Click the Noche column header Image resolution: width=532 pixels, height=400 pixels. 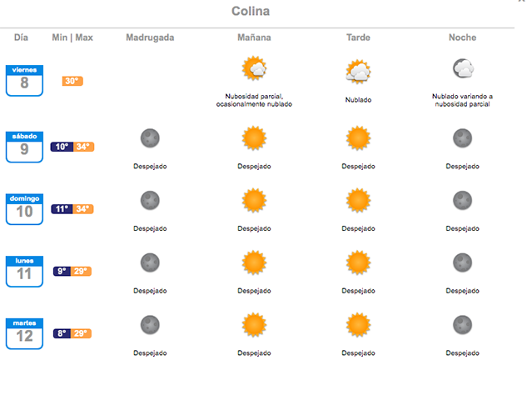pos(462,37)
